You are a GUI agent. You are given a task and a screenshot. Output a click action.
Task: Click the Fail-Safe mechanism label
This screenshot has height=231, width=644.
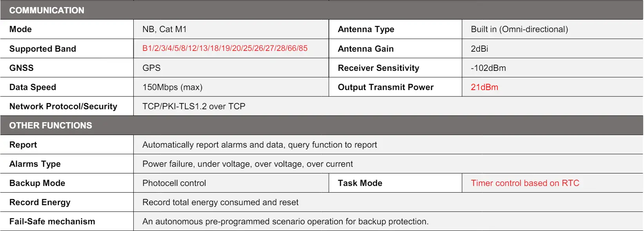[x=52, y=221]
